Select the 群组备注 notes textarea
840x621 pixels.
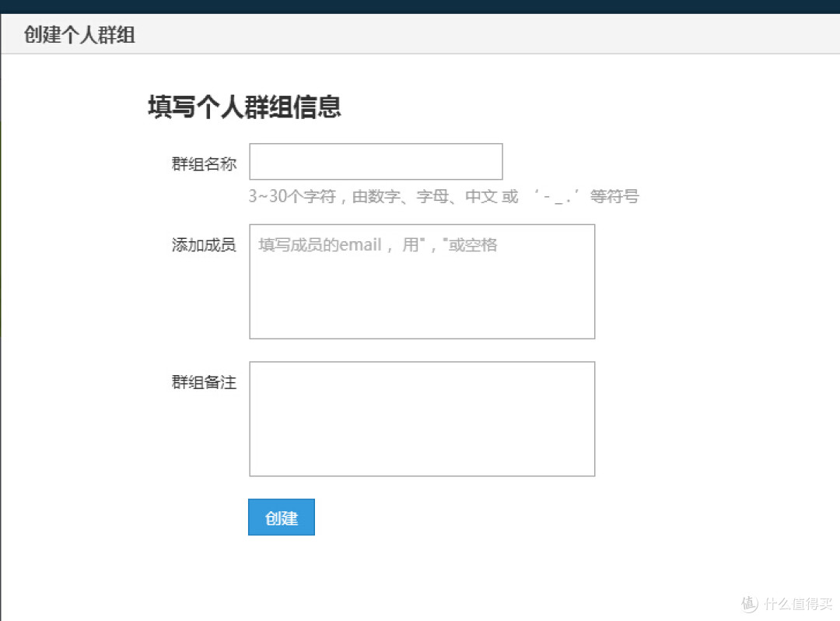[422, 419]
